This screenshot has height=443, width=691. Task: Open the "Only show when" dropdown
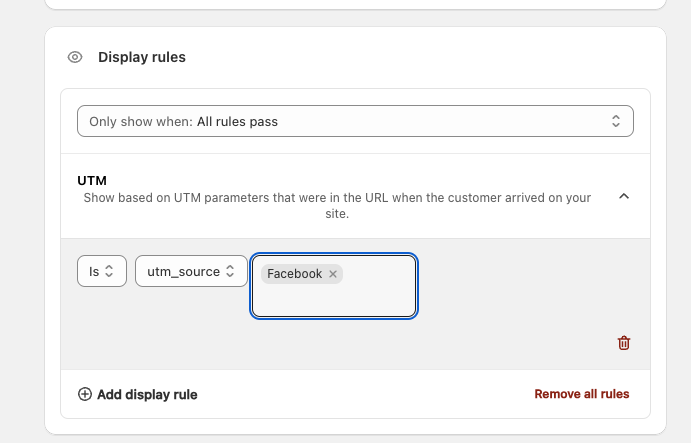pos(355,121)
